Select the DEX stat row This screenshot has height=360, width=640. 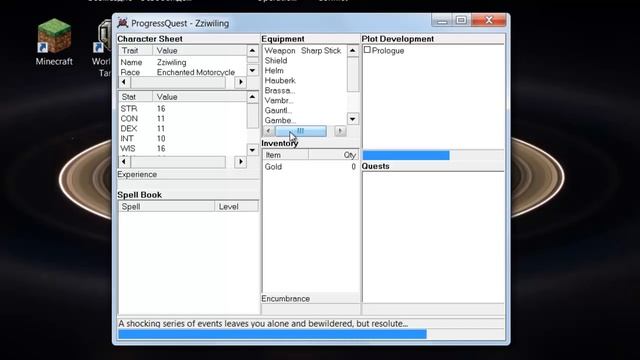coord(183,129)
